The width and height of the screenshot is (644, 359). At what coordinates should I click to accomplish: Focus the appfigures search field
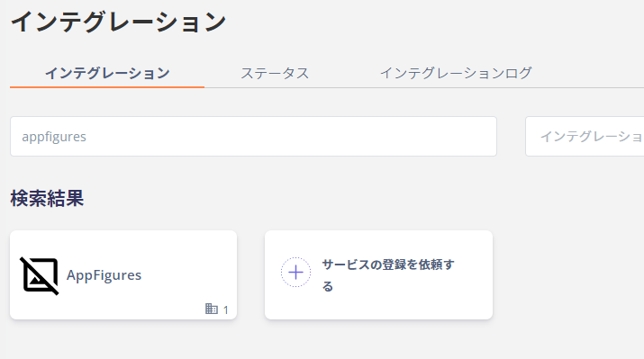(253, 136)
